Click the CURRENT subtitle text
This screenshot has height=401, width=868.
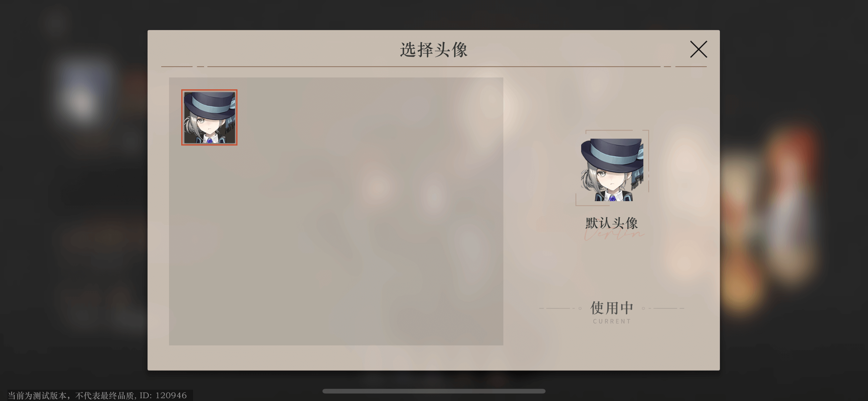pyautogui.click(x=612, y=321)
